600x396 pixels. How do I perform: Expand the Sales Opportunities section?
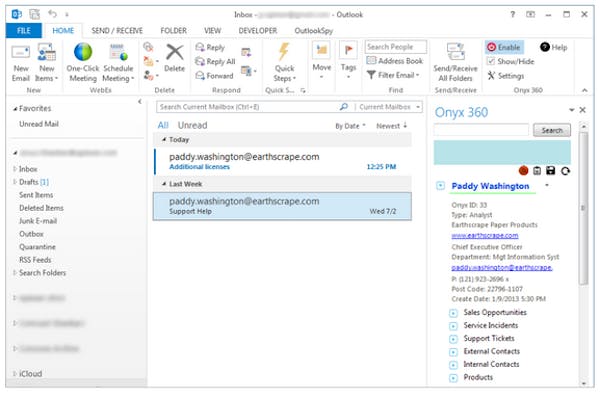453,313
